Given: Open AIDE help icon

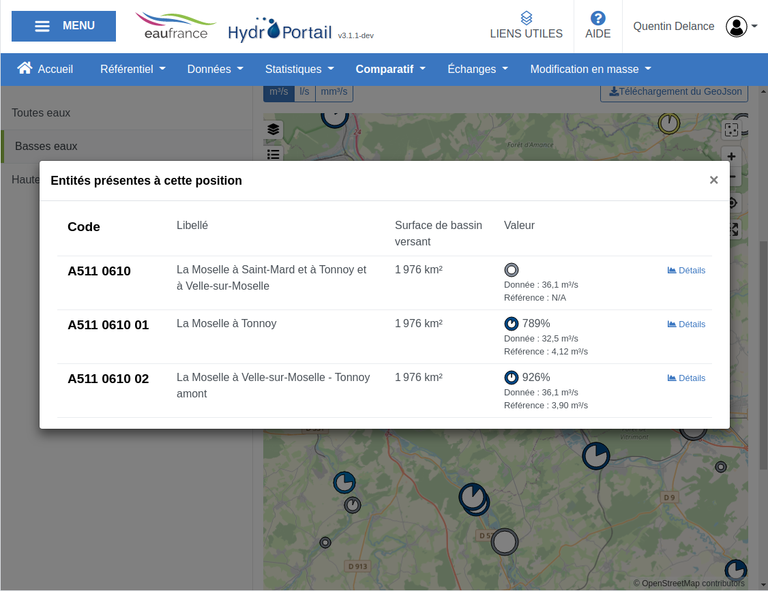Looking at the screenshot, I should (598, 18).
